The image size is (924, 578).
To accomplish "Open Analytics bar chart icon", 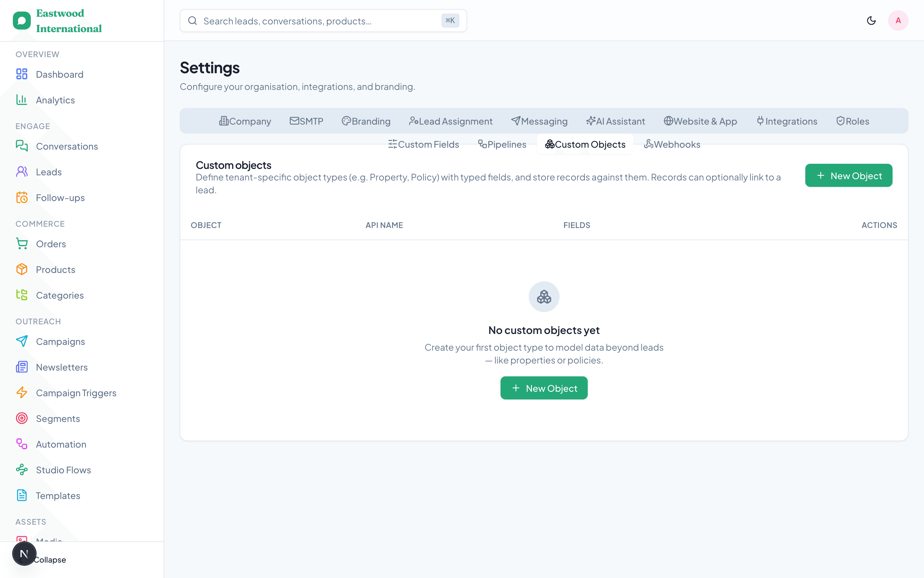I will [x=22, y=100].
